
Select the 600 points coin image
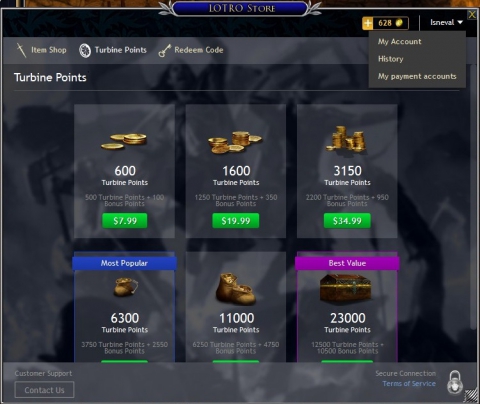click(x=124, y=141)
